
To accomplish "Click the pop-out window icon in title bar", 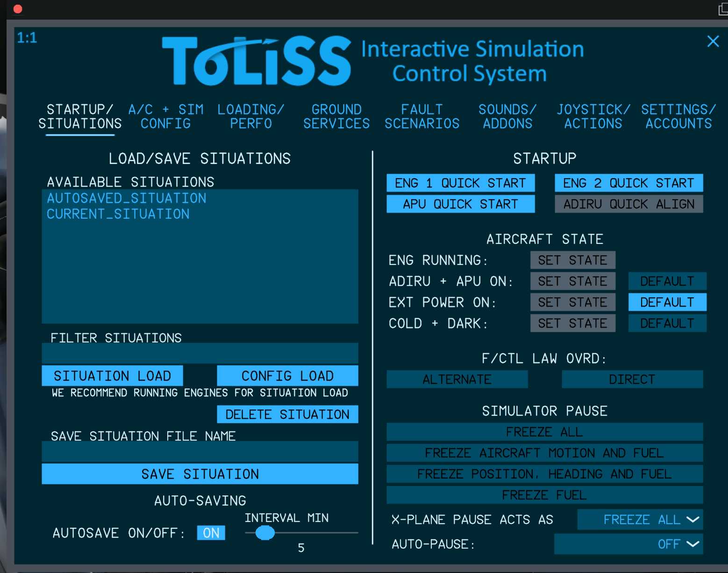I will coord(723,9).
